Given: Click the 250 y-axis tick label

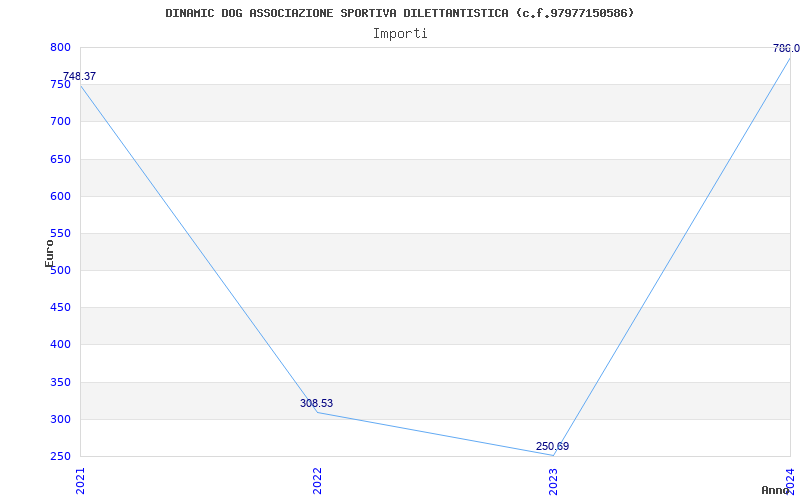Looking at the screenshot, I should click(x=60, y=457).
